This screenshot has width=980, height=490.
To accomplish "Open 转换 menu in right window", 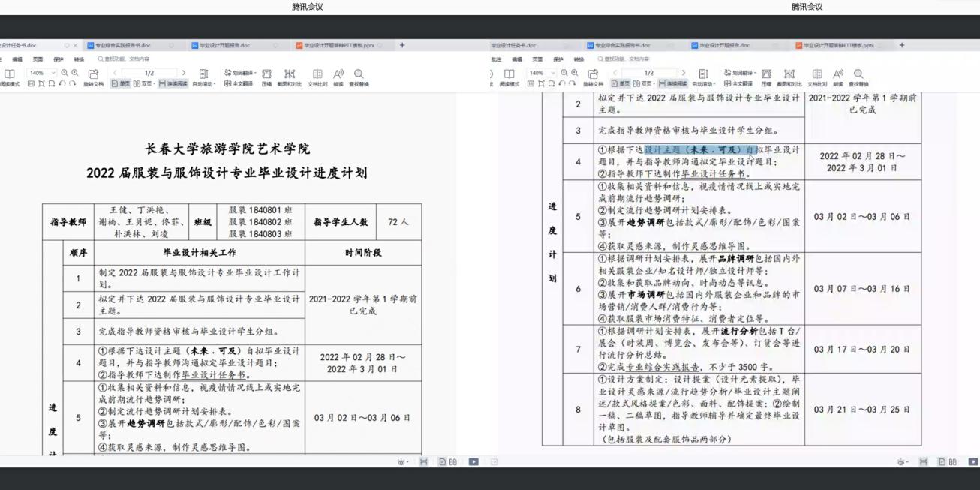I will 579,59.
